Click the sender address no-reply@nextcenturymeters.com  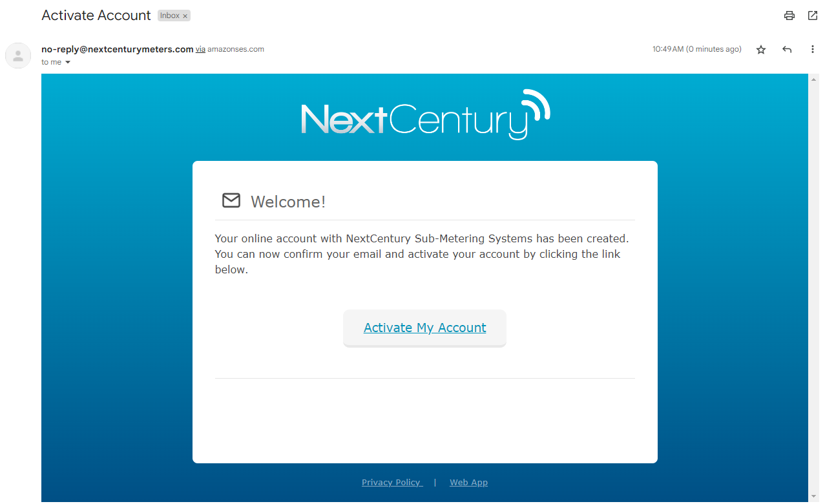(118, 49)
